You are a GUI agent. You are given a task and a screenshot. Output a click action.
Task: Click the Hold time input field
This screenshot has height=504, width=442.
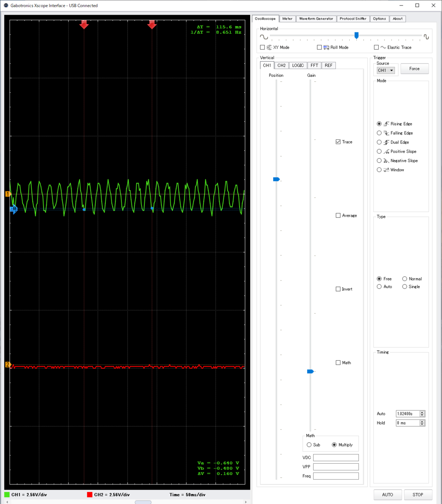coord(407,423)
